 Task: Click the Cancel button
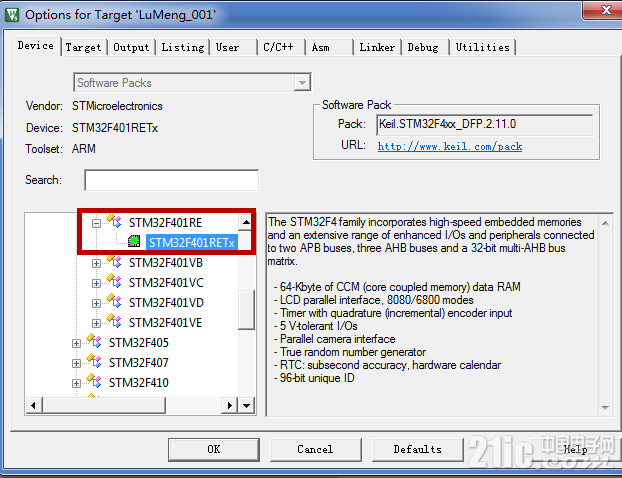(x=316, y=449)
